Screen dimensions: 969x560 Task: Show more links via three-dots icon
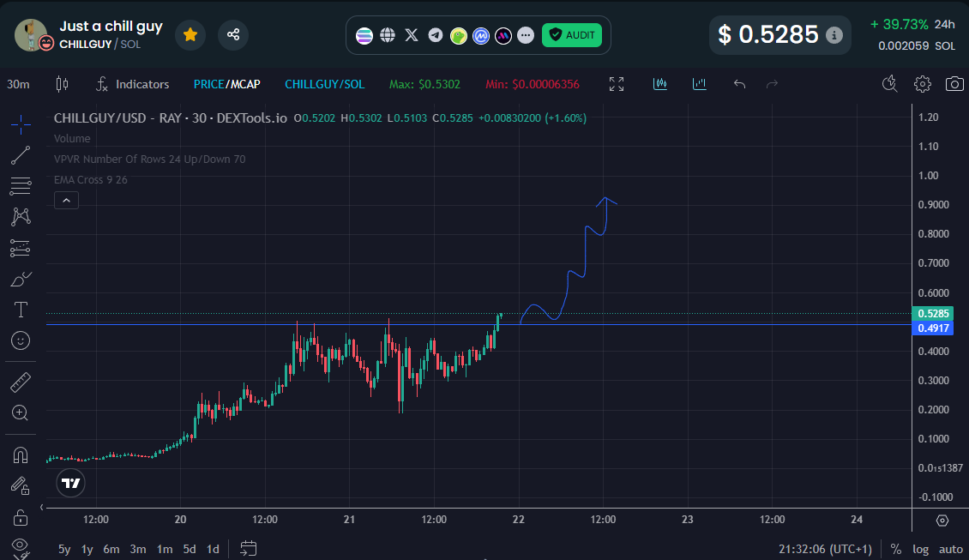point(526,35)
